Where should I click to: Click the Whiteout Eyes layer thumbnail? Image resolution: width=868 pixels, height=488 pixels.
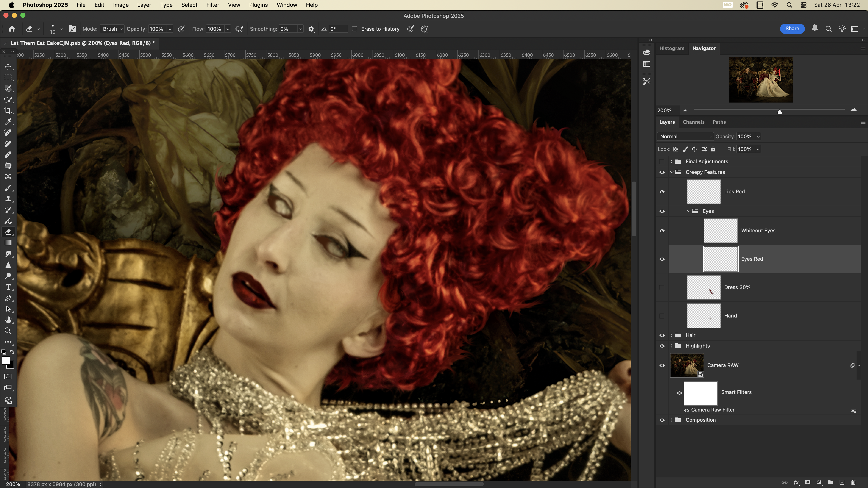pos(721,231)
